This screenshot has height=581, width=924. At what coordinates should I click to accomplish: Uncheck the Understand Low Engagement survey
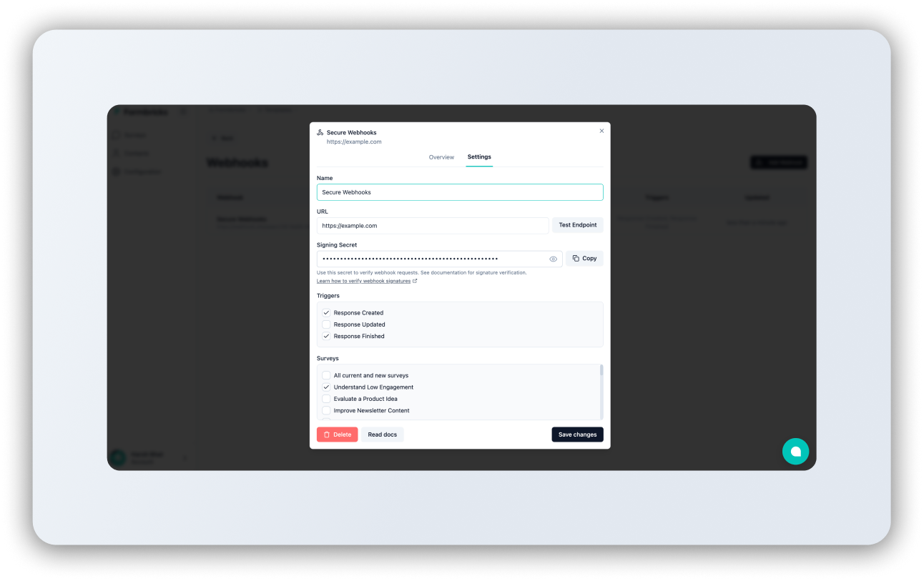326,387
